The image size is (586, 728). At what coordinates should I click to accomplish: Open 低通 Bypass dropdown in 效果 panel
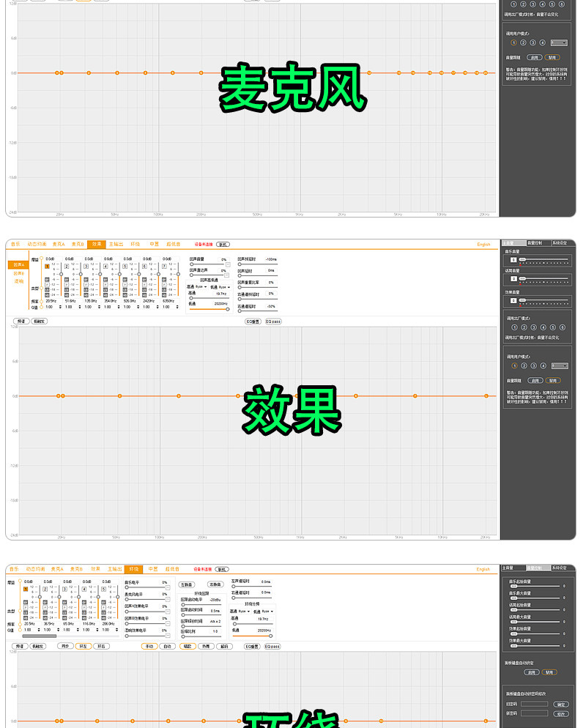pos(224,287)
